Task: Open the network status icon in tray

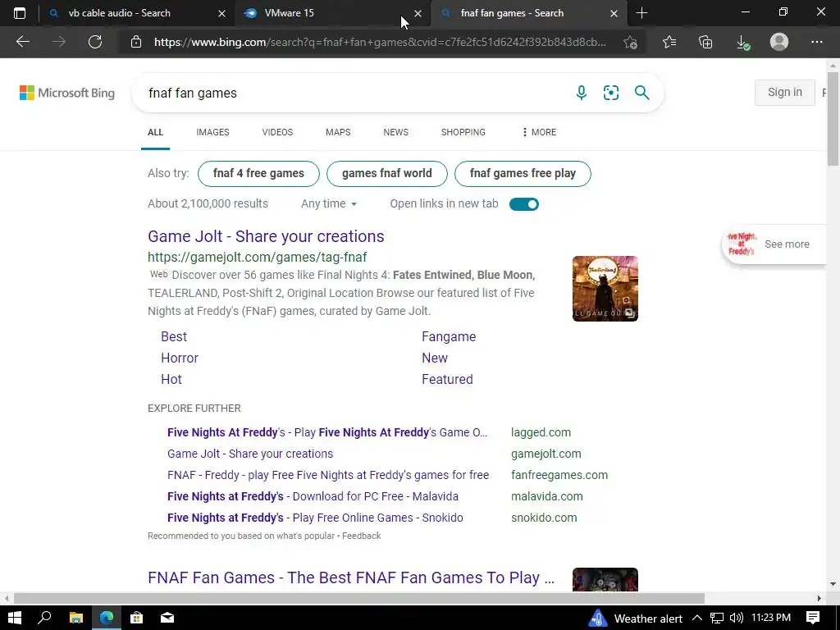Action: click(717, 618)
